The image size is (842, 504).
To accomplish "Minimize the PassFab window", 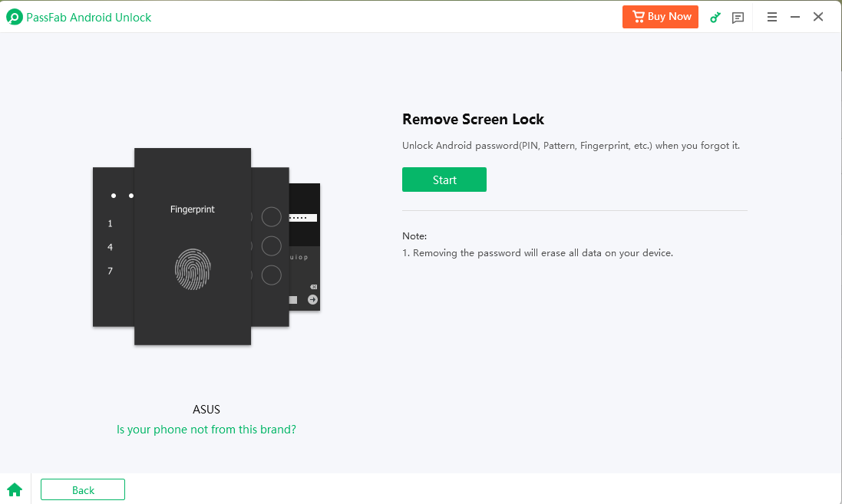I will coord(795,17).
